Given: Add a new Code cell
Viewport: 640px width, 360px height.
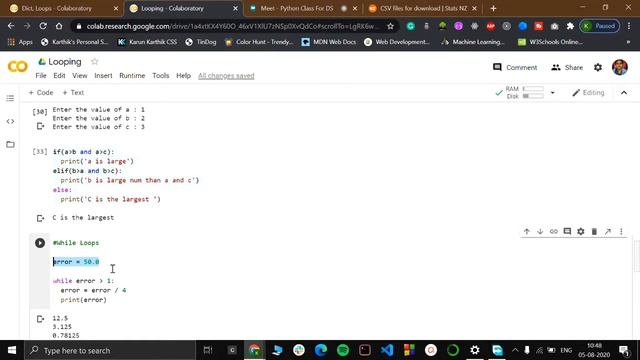Looking at the screenshot, I should (41, 93).
